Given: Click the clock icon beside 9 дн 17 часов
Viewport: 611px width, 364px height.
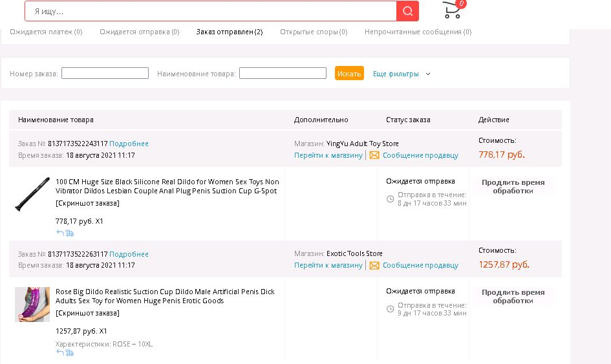Looking at the screenshot, I should 390,309.
